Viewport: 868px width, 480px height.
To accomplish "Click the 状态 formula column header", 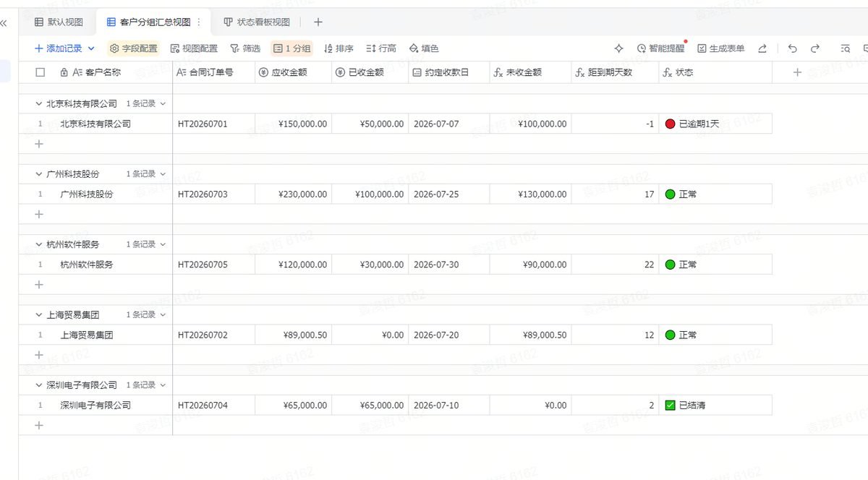I will pos(715,72).
